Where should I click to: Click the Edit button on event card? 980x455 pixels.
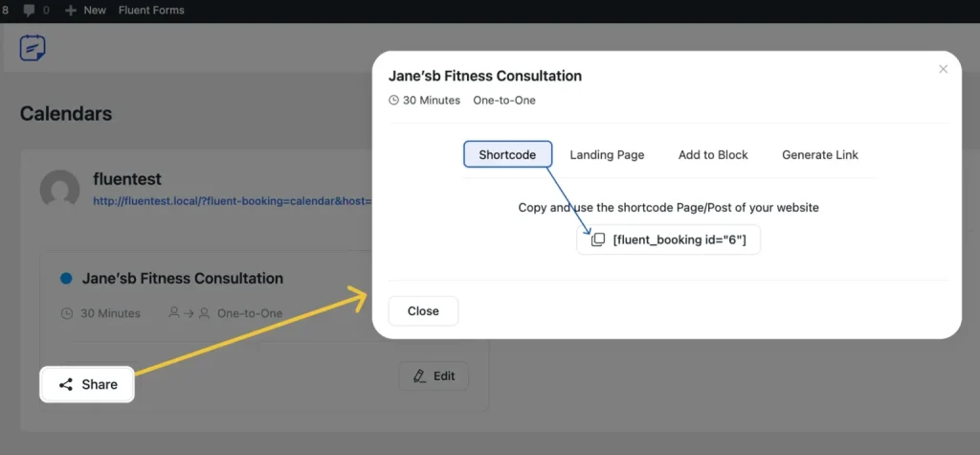(434, 376)
